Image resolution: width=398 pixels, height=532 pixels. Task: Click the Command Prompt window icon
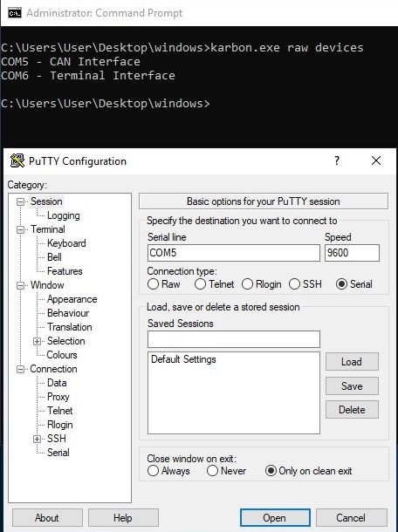point(15,13)
